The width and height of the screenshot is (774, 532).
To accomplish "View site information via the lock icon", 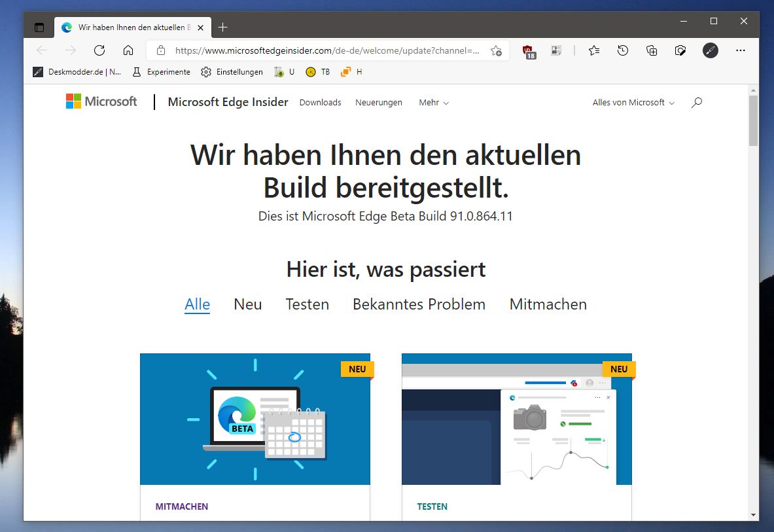I will (x=160, y=50).
